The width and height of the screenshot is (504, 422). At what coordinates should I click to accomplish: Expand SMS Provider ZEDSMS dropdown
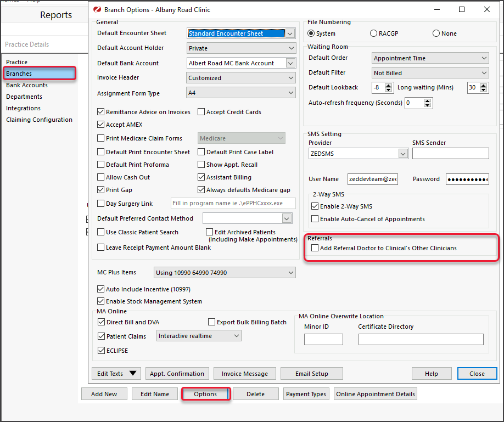click(403, 154)
